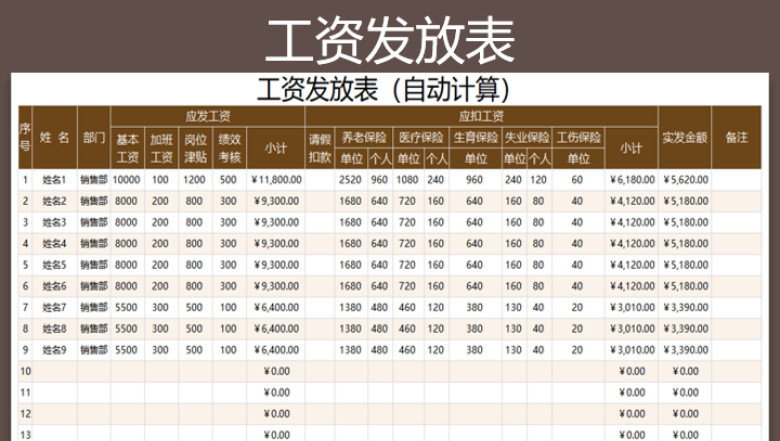The width and height of the screenshot is (780, 441).
Task: Click net pay ¥0.00 in row 12
Action: click(685, 414)
